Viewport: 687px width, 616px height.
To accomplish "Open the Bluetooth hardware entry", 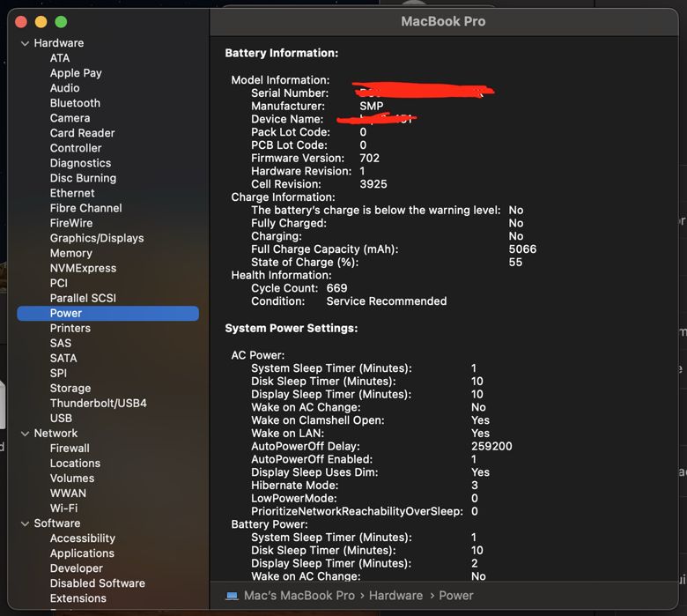I will coord(75,103).
